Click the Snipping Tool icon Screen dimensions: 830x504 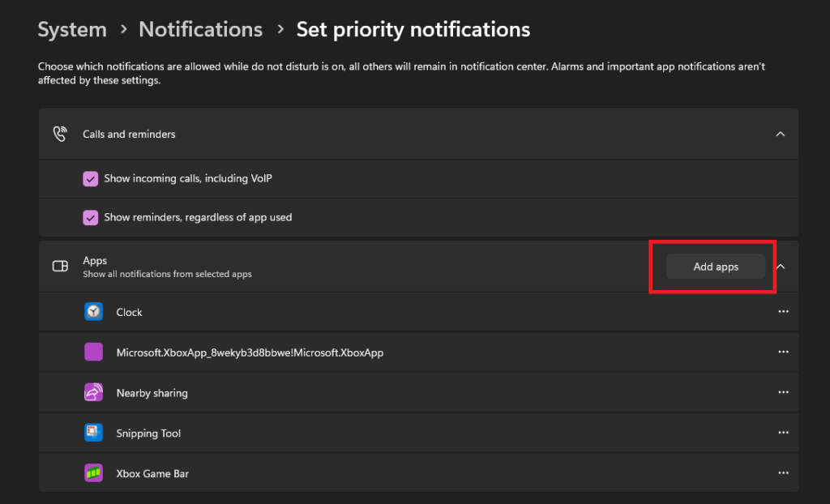94,433
